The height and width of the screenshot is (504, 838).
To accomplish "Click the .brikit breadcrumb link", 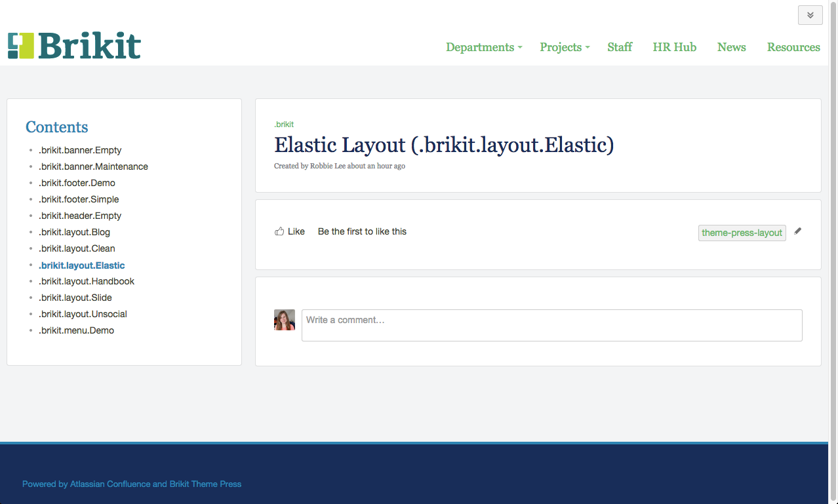I will coord(284,125).
